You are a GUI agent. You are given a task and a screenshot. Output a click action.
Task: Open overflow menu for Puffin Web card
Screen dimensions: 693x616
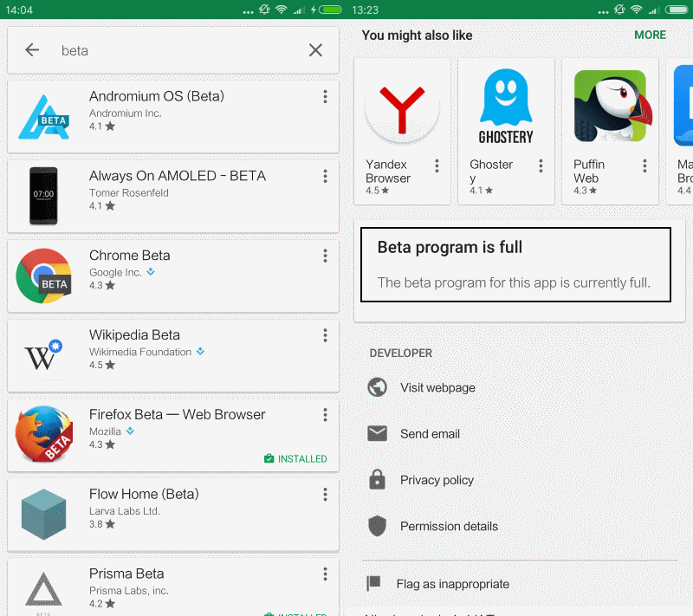[x=644, y=165]
